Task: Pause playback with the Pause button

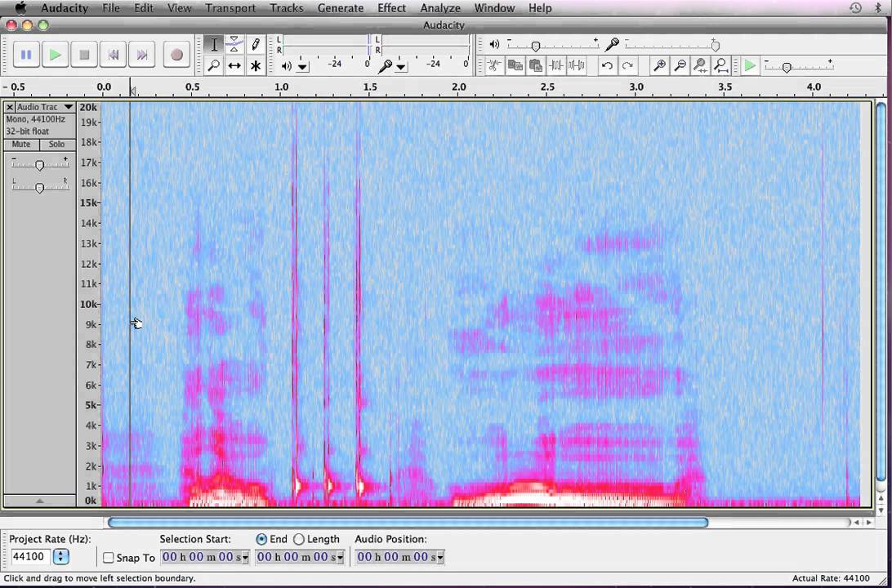Action: tap(26, 55)
